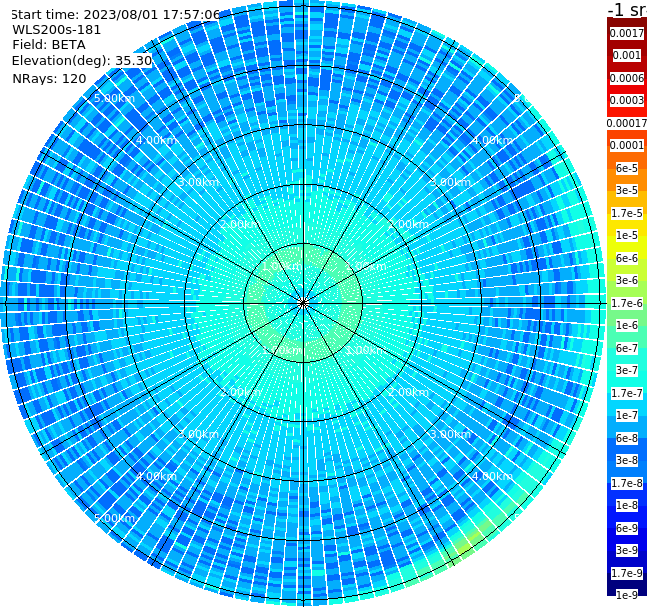The image size is (647, 607).
Task: Click the lower-right 3.00km range label
Action: click(450, 434)
